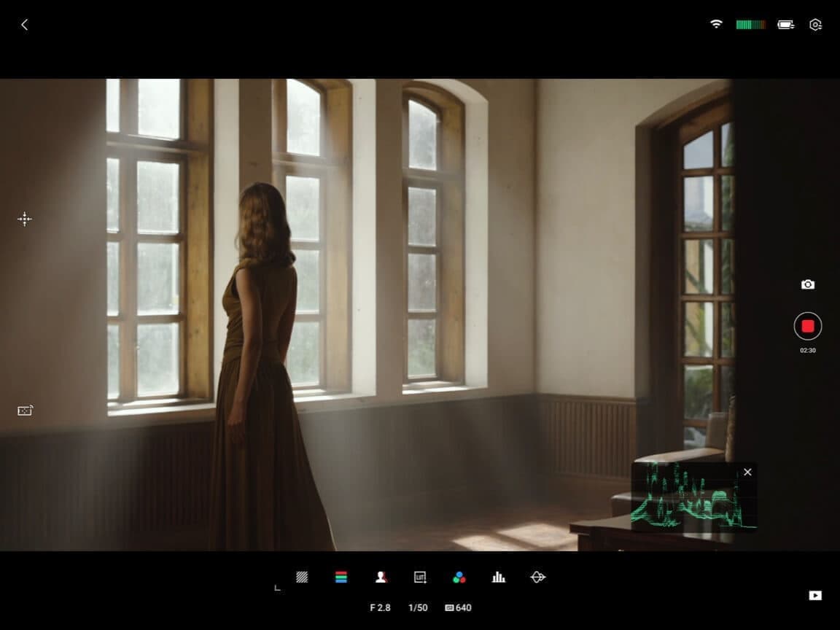Open the LUT selection tool

[420, 577]
